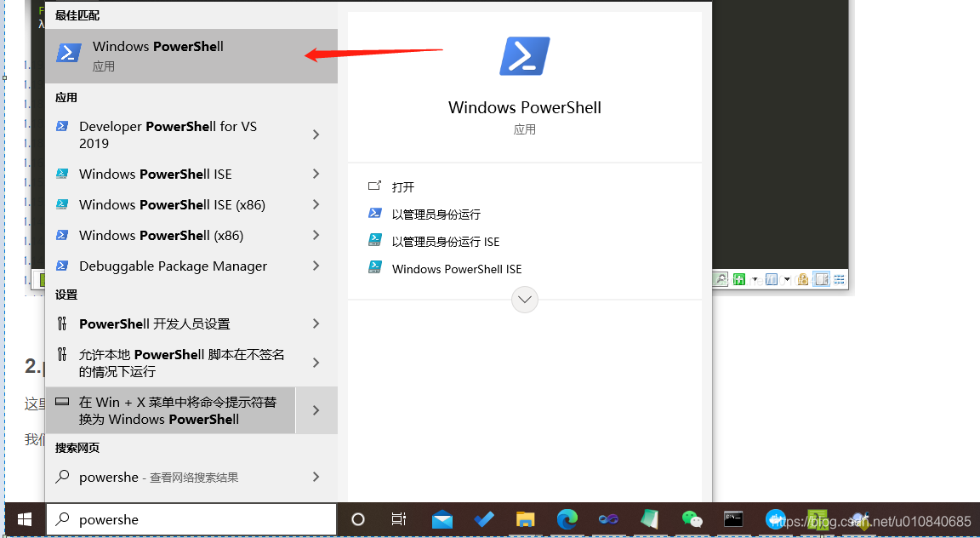Expand PowerShell 开发人员设置 chevron
The image size is (980, 538).
[316, 323]
